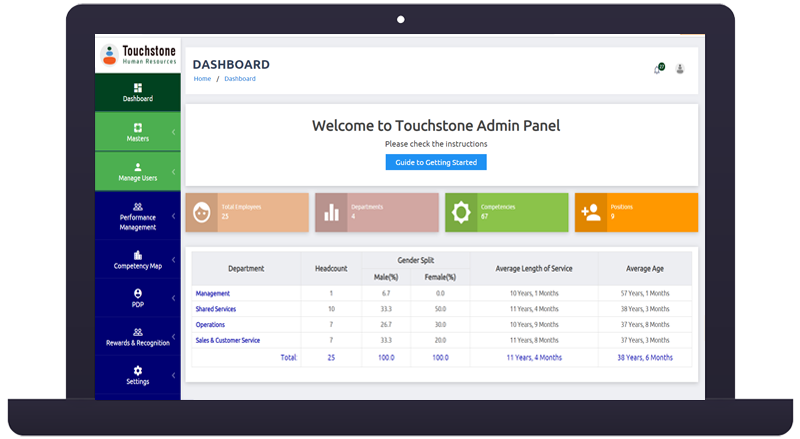Open the Shared Services department link
Image resolution: width=800 pixels, height=439 pixels.
217,309
